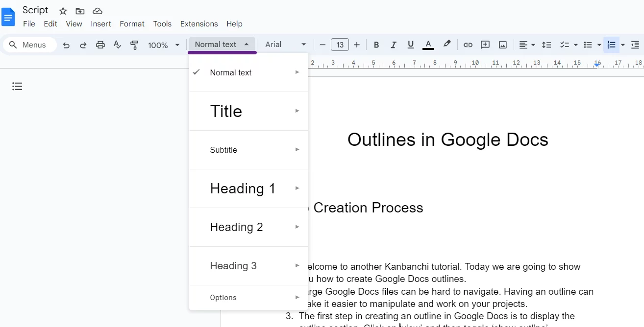
Task: Toggle the checklist button
Action: (565, 45)
